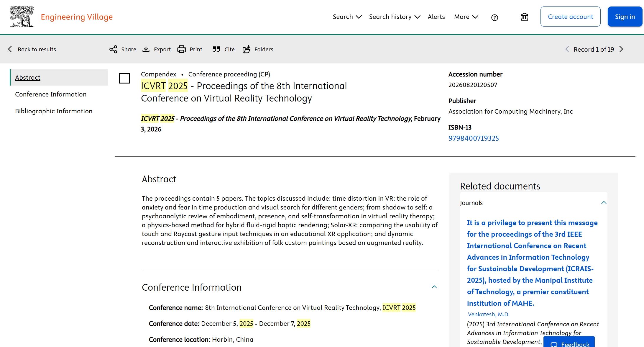Click the institution building icon
The height and width of the screenshot is (347, 644).
click(x=524, y=17)
